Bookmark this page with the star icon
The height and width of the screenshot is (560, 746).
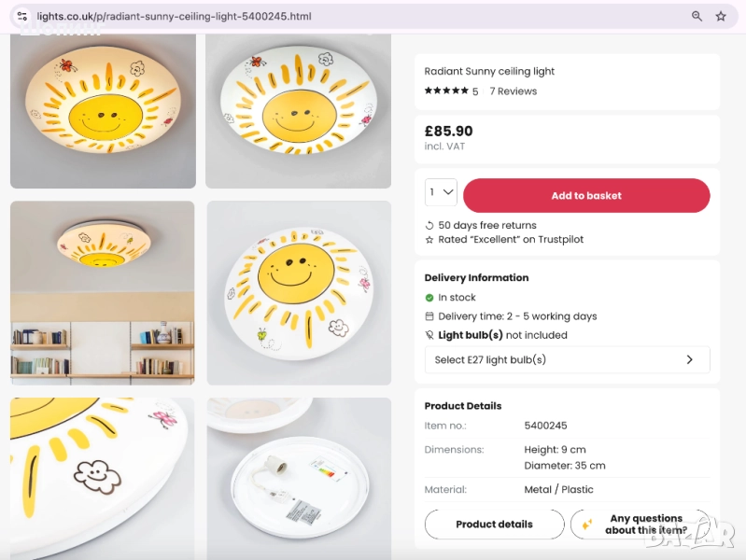[x=721, y=16]
